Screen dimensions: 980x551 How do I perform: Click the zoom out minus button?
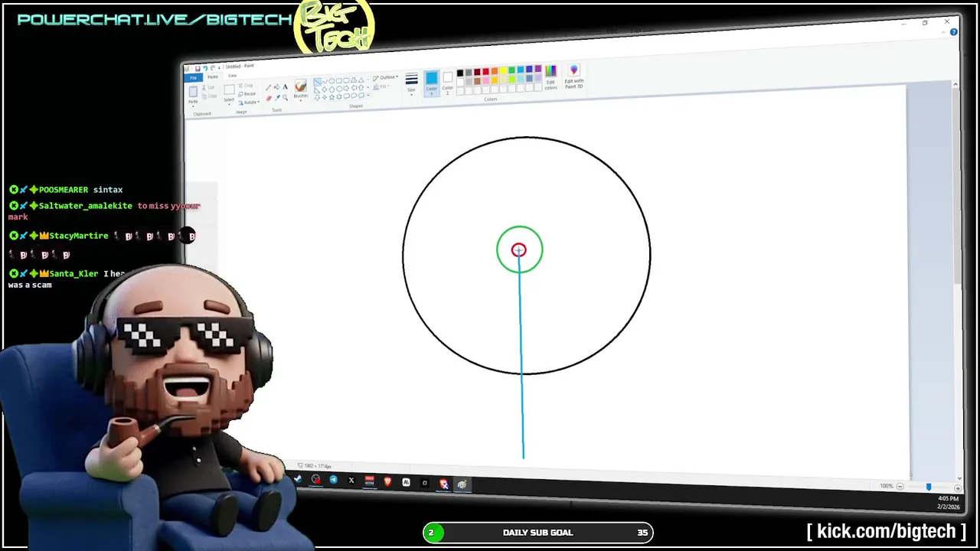point(900,487)
